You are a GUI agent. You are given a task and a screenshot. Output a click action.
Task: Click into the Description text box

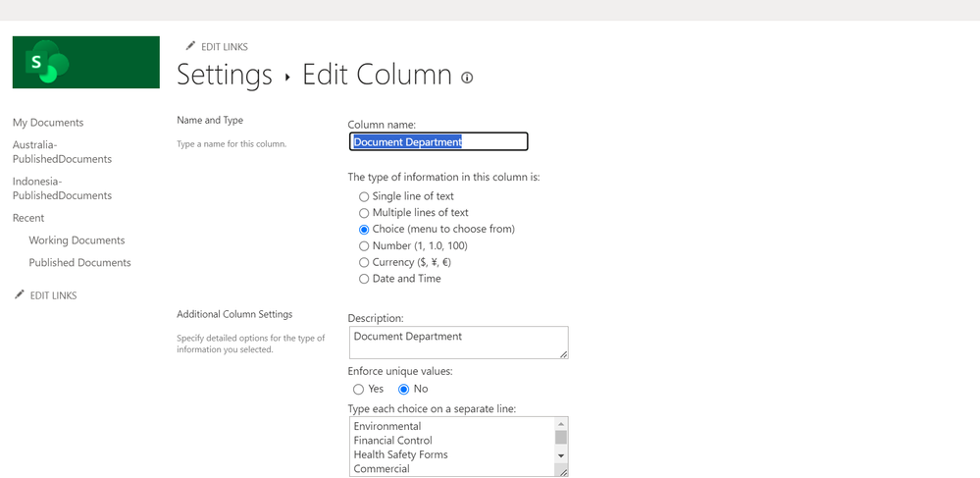coord(457,343)
